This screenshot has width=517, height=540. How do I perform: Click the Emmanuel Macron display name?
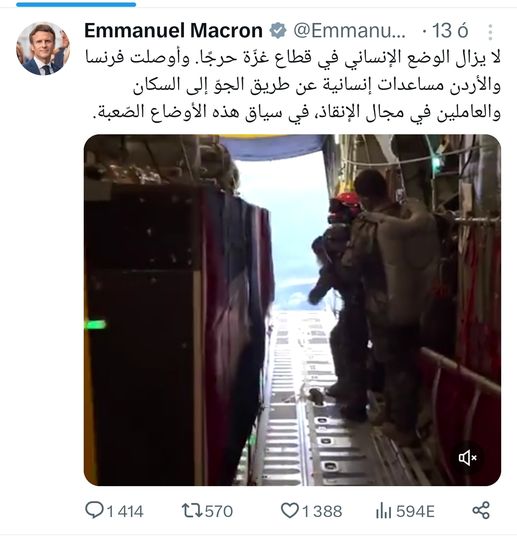174,31
